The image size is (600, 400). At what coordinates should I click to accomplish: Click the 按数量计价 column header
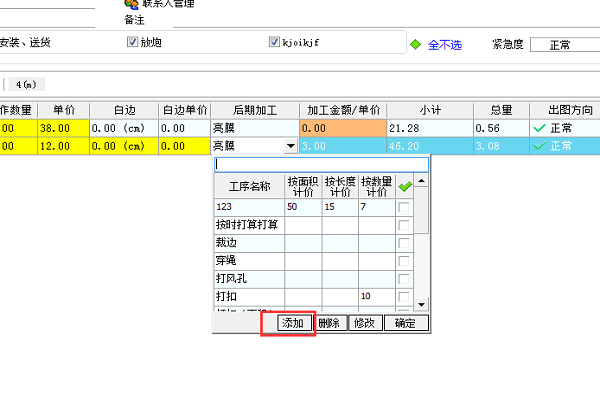click(377, 186)
